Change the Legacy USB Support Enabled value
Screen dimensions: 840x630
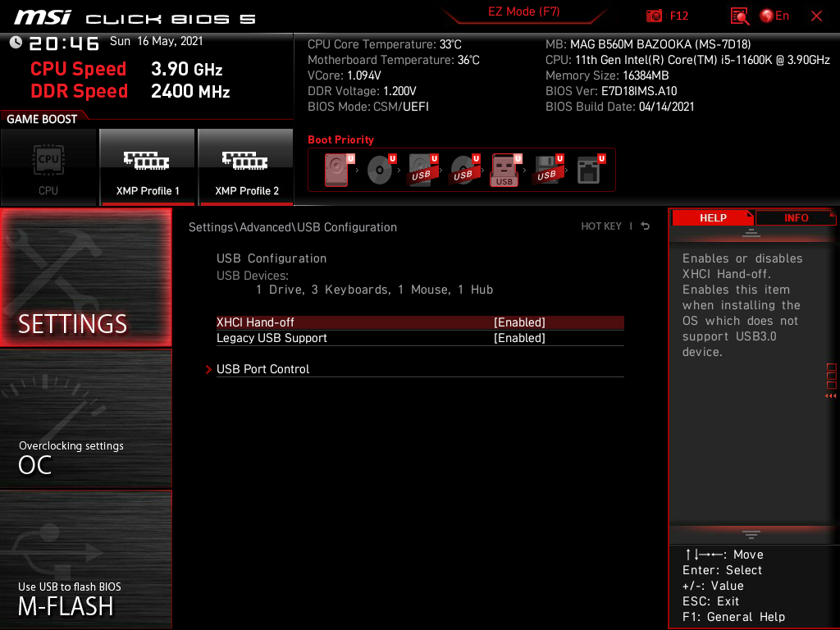[x=519, y=338]
